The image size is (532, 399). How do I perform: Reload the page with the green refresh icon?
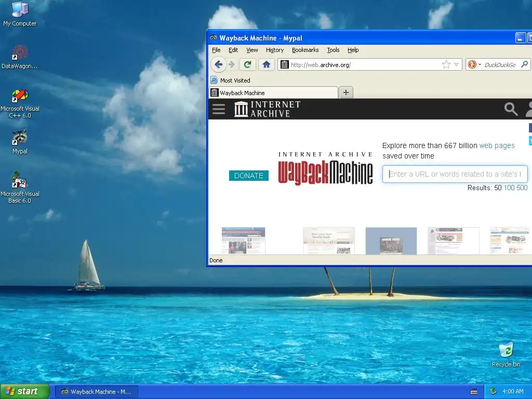[x=248, y=64]
